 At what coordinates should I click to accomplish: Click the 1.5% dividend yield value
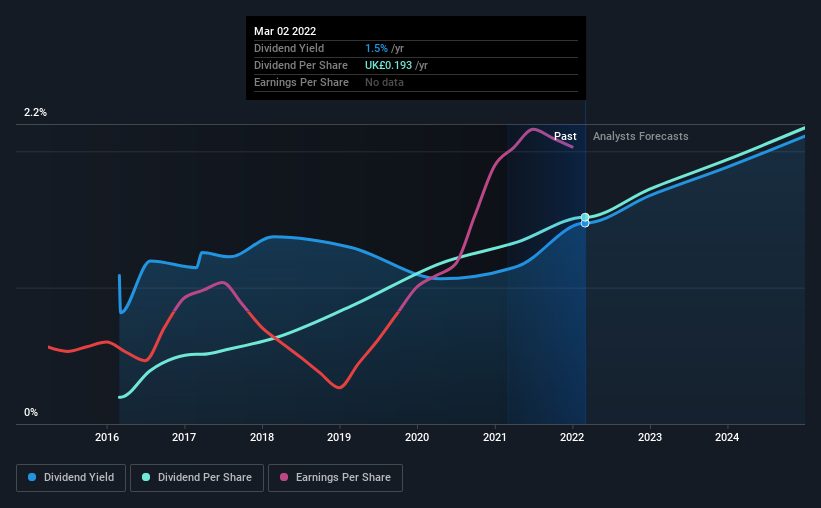(x=376, y=48)
